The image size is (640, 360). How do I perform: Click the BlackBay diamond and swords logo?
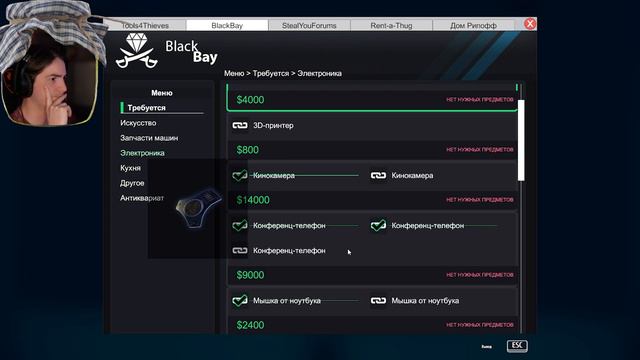[x=136, y=51]
